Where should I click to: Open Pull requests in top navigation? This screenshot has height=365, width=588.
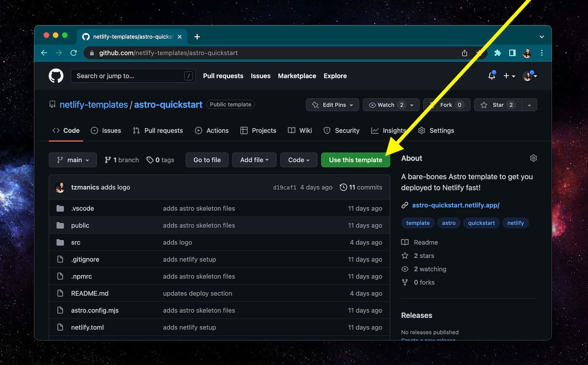tap(223, 76)
